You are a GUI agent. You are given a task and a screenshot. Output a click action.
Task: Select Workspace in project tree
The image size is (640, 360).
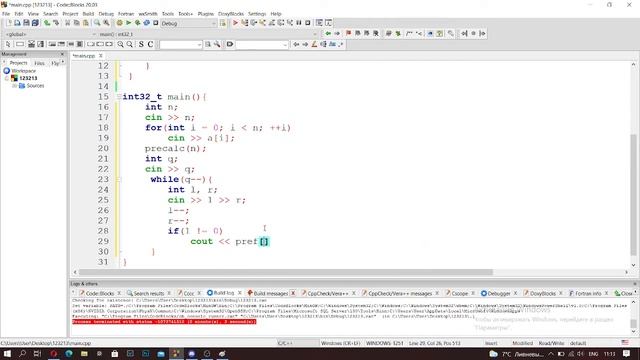click(x=23, y=71)
